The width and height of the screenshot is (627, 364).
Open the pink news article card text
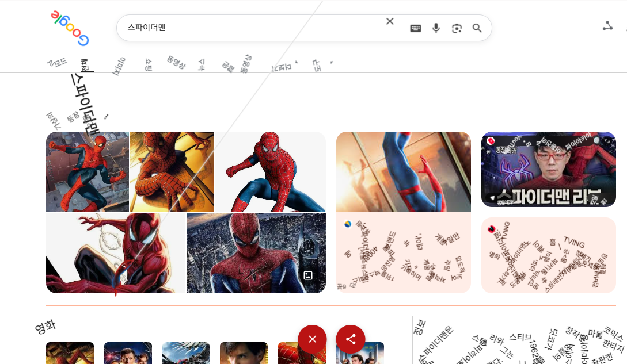click(x=404, y=253)
